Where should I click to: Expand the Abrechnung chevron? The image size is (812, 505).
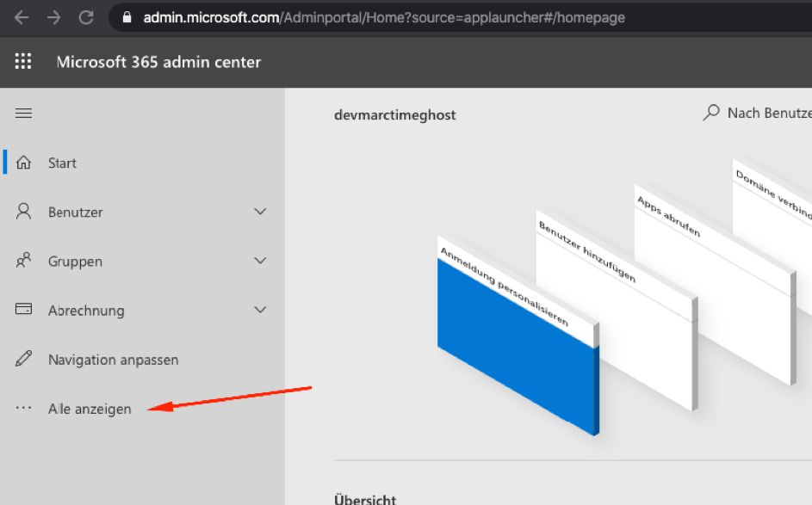[x=260, y=310]
